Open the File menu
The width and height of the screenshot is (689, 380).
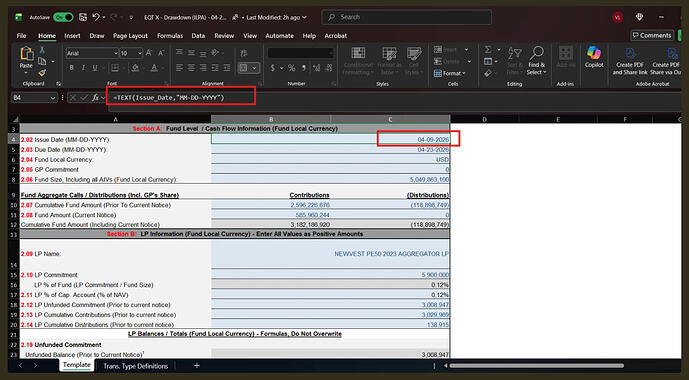point(21,36)
